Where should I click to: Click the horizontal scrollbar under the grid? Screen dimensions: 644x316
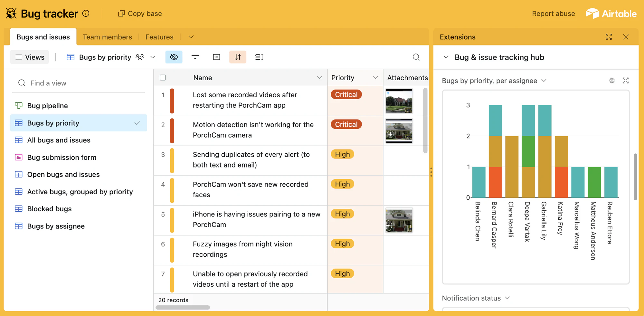(183, 307)
